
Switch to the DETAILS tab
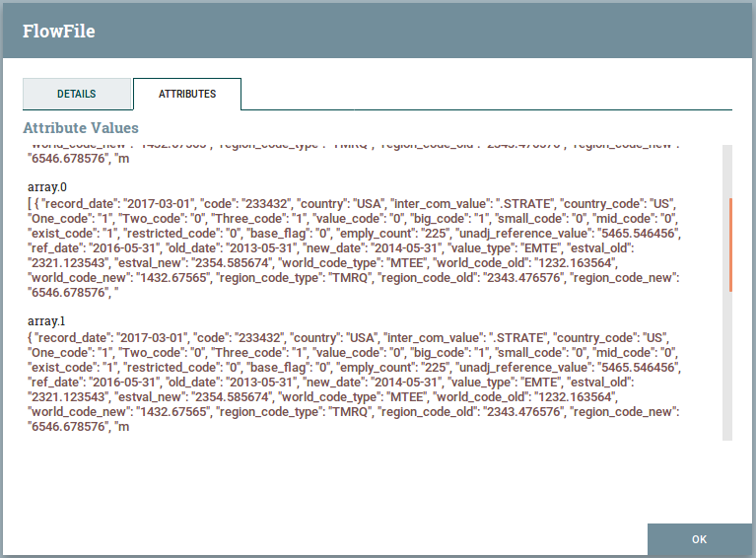coord(77,94)
